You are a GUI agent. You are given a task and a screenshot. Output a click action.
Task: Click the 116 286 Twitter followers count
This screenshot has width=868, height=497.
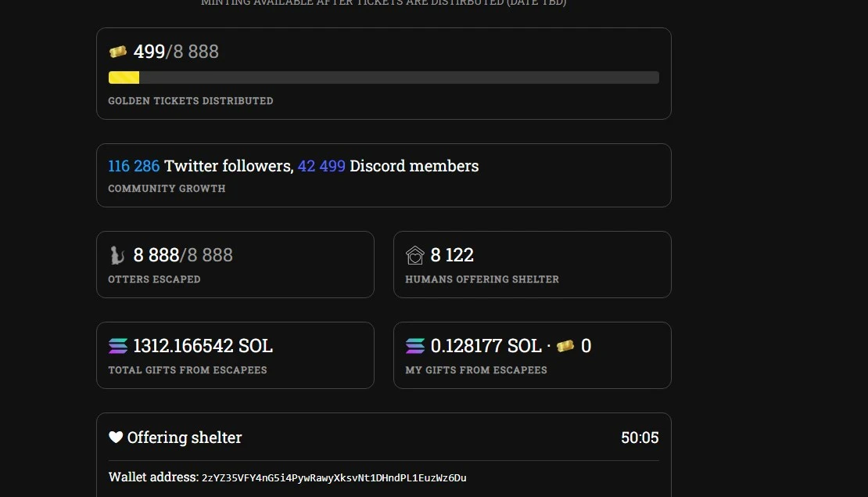[134, 166]
